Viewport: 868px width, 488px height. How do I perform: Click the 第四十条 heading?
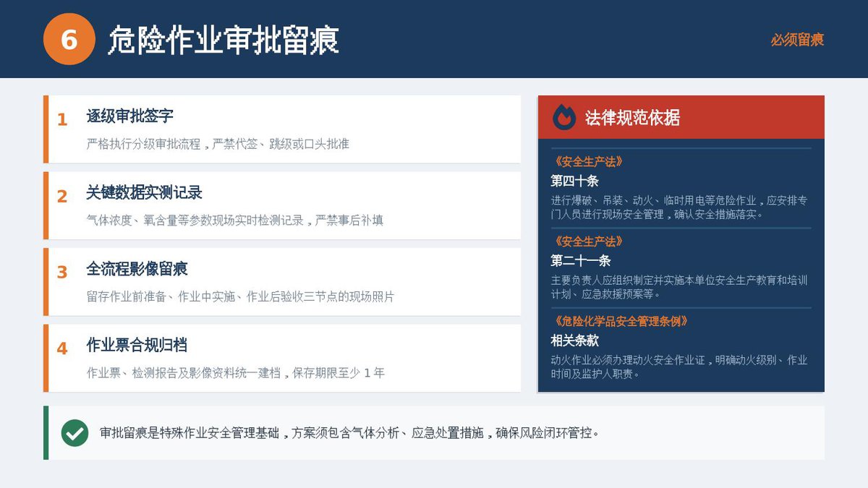pyautogui.click(x=575, y=181)
